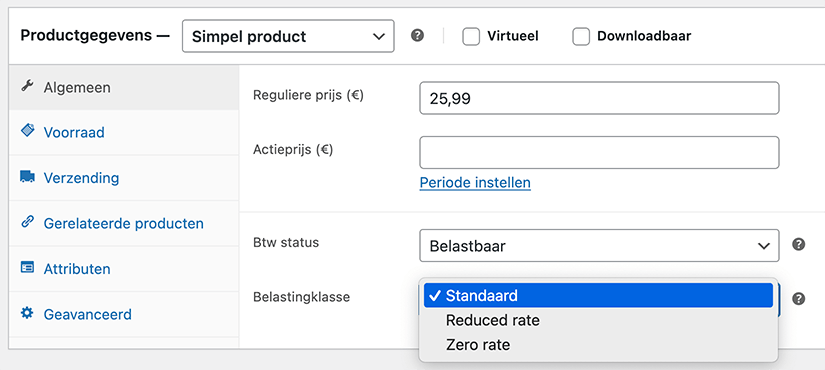825x370 pixels.
Task: Click the Belastingklasse label
Action: click(x=301, y=297)
